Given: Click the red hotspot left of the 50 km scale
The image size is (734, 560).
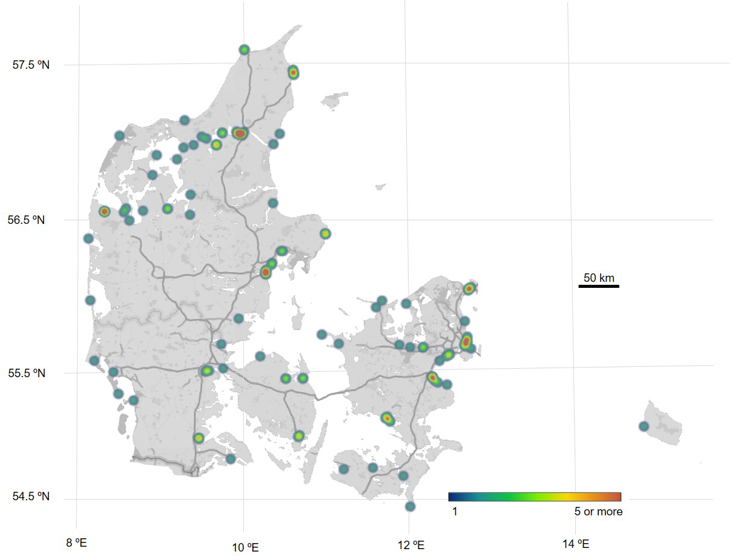Looking at the screenshot, I should (x=468, y=288).
